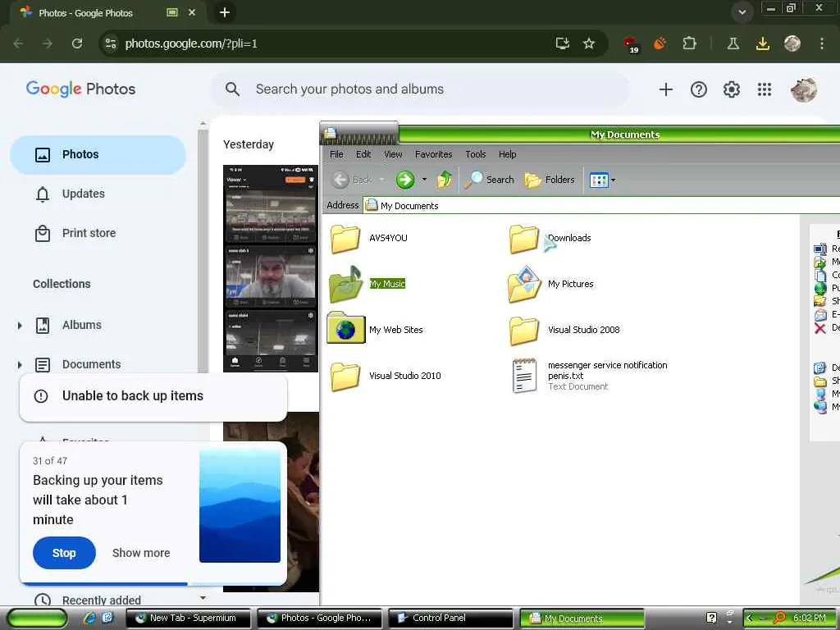Open the tab search dropdown in browser title bar
The width and height of the screenshot is (840, 630).
coord(742,11)
